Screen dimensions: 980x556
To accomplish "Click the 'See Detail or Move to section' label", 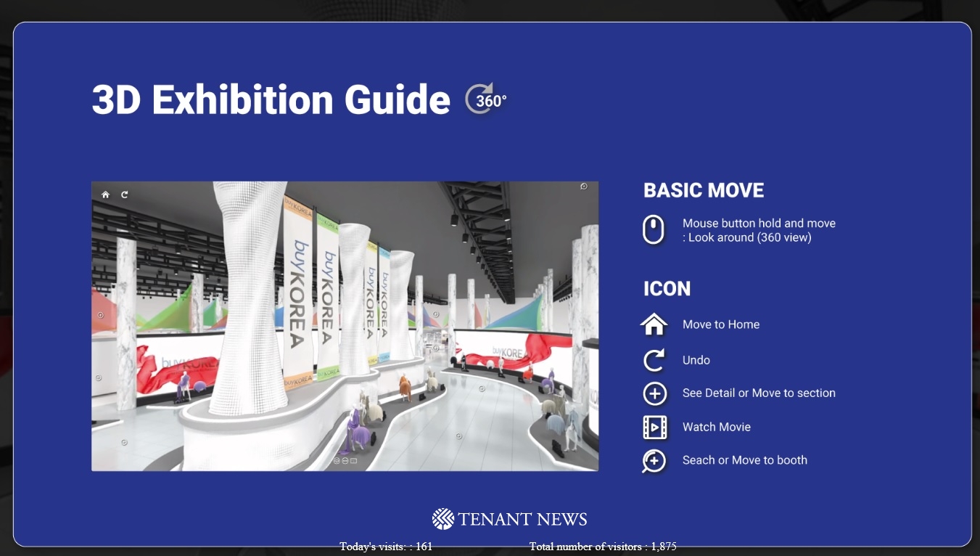I will pos(759,393).
